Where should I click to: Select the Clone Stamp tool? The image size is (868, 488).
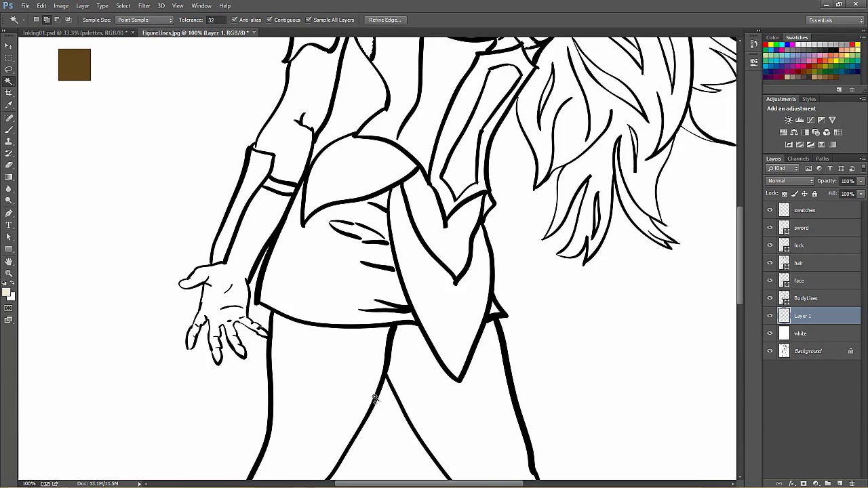coord(9,142)
